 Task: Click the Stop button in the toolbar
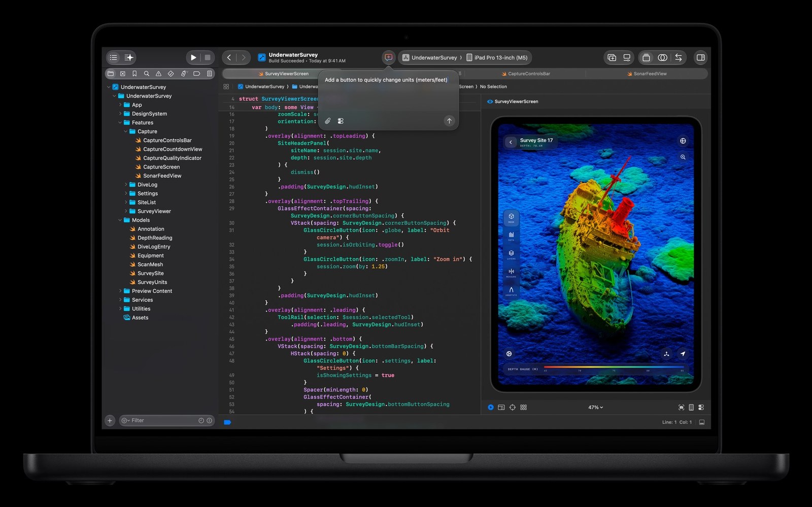[x=208, y=58]
